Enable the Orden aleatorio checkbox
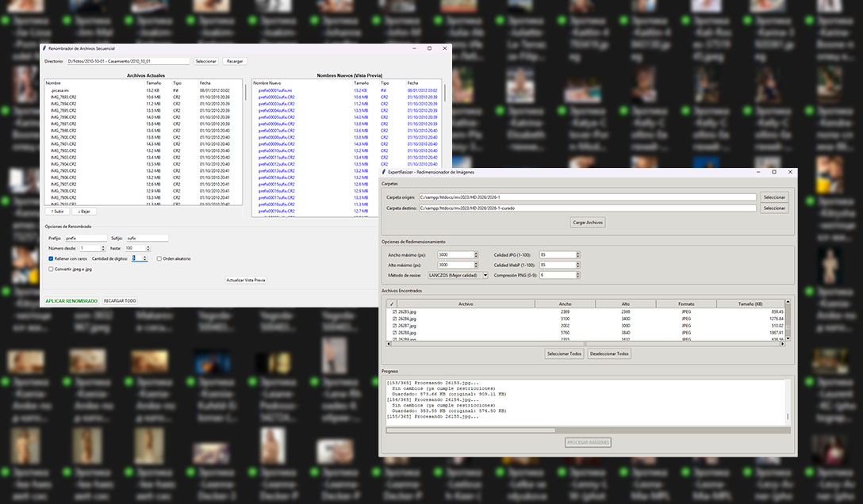 [x=159, y=258]
